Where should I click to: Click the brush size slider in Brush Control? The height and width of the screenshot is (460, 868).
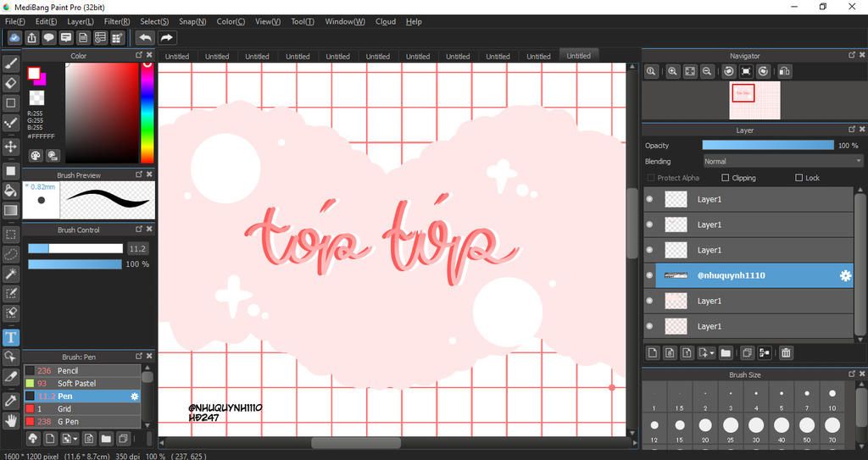point(75,248)
